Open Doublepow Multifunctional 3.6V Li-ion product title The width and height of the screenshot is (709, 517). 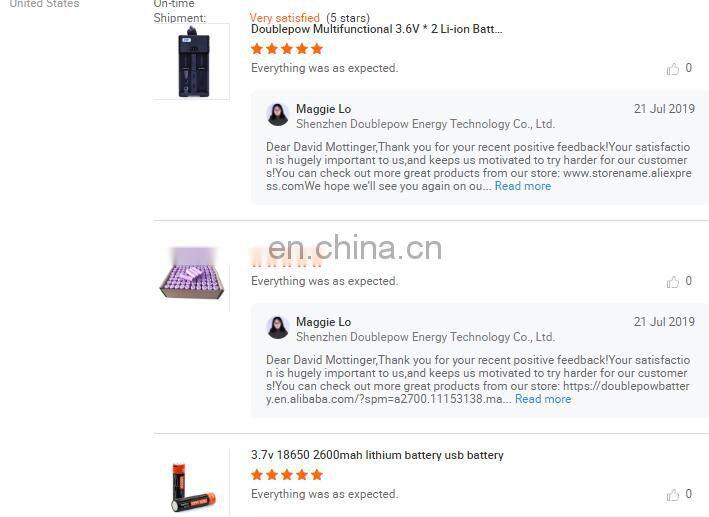click(376, 29)
